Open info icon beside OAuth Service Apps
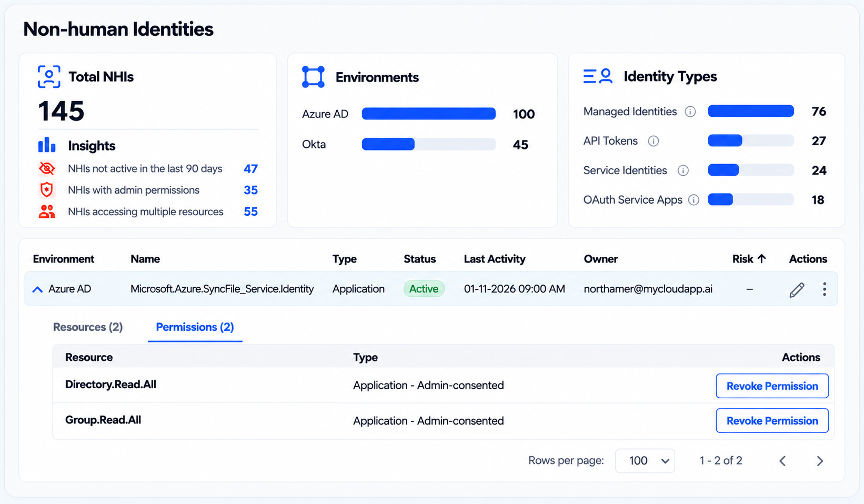 [694, 200]
